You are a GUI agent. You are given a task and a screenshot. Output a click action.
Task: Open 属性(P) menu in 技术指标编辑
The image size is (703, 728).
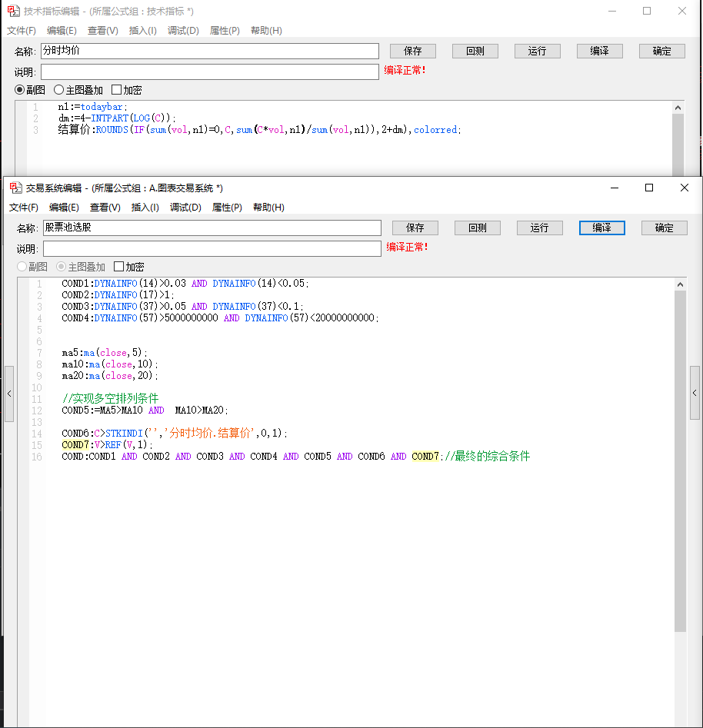click(x=225, y=31)
